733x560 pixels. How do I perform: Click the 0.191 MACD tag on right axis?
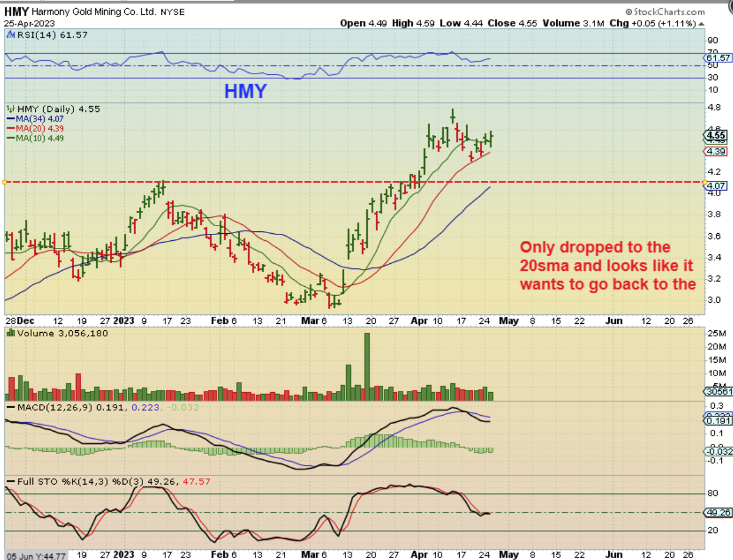718,421
